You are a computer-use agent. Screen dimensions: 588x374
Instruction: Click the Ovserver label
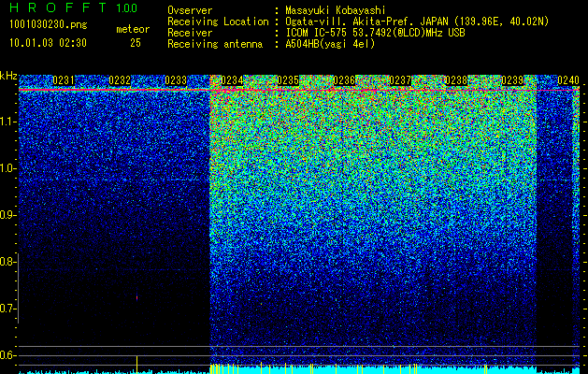[190, 10]
